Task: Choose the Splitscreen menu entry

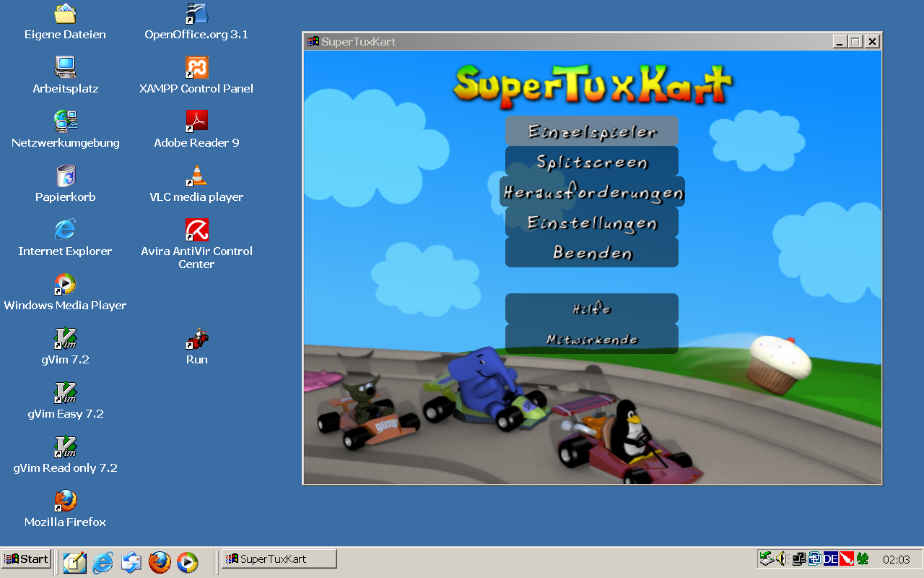Action: point(592,161)
